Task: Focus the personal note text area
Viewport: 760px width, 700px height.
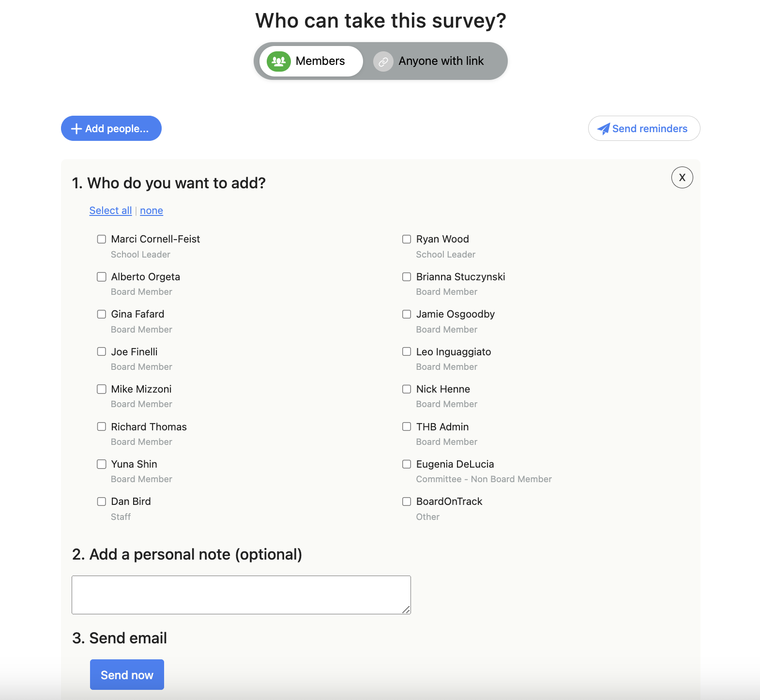Action: tap(241, 595)
